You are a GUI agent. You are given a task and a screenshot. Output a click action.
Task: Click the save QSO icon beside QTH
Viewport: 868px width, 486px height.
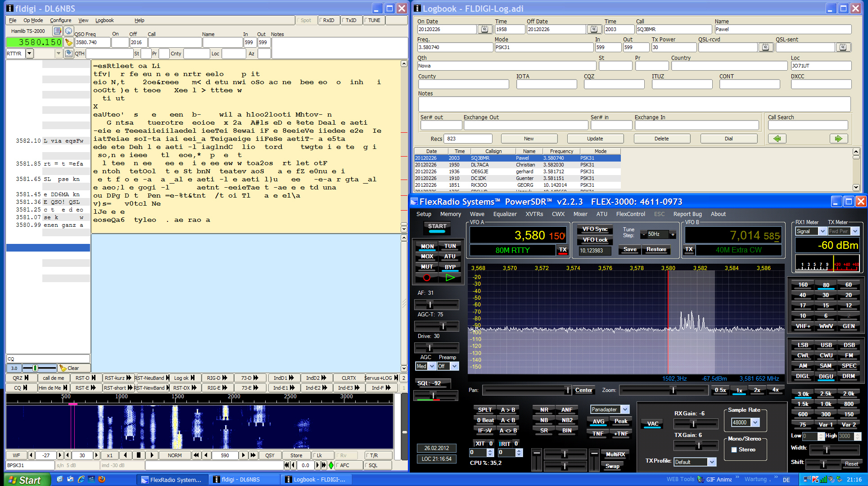[69, 54]
